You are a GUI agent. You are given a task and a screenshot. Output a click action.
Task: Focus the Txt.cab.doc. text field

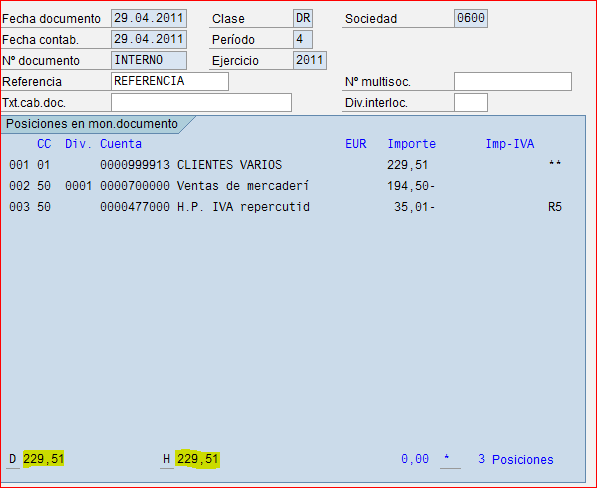[x=201, y=102]
